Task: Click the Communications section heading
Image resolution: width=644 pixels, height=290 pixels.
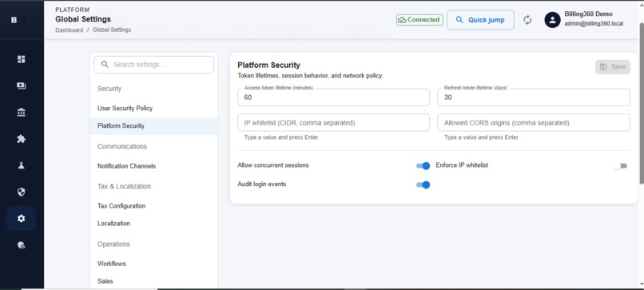Action: pyautogui.click(x=122, y=147)
